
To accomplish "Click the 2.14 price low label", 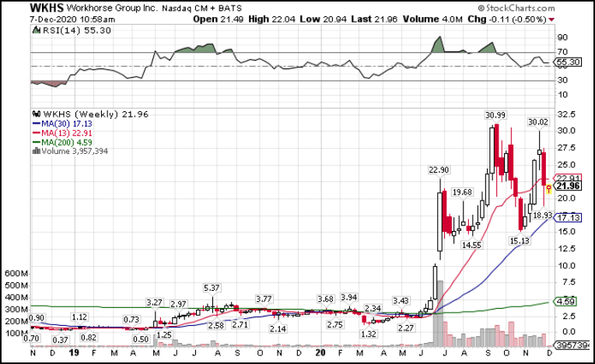I will pos(278,329).
